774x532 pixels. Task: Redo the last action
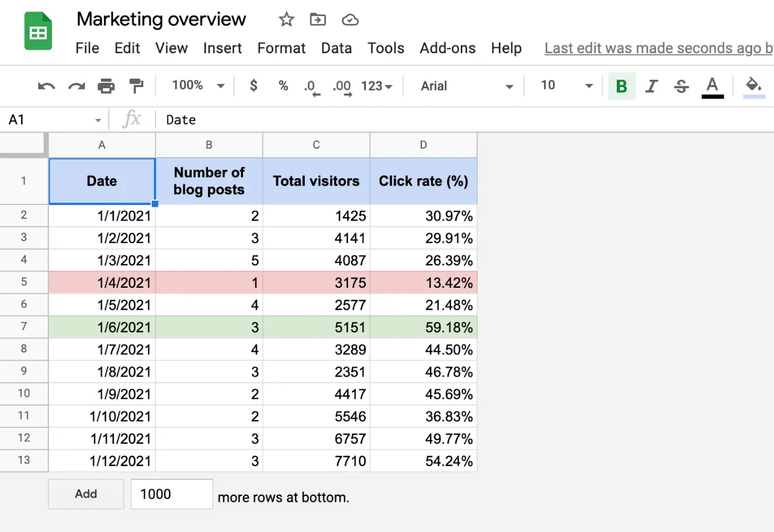pos(76,86)
